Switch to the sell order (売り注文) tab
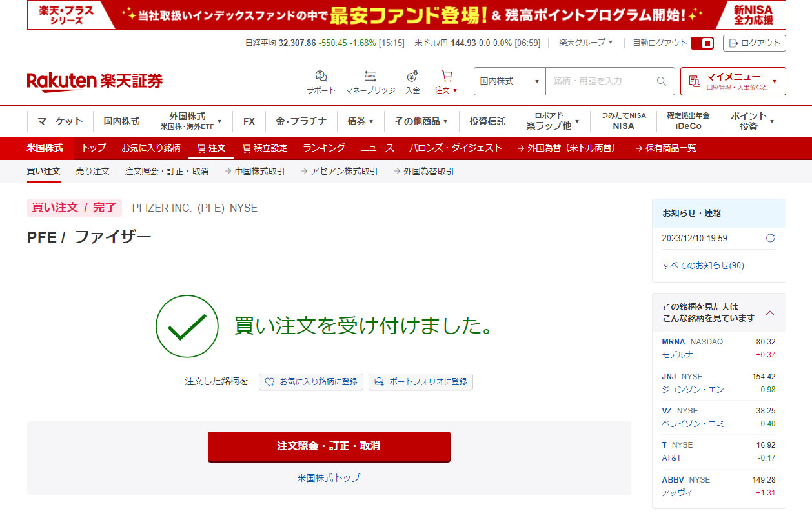The width and height of the screenshot is (812, 518). (x=92, y=172)
